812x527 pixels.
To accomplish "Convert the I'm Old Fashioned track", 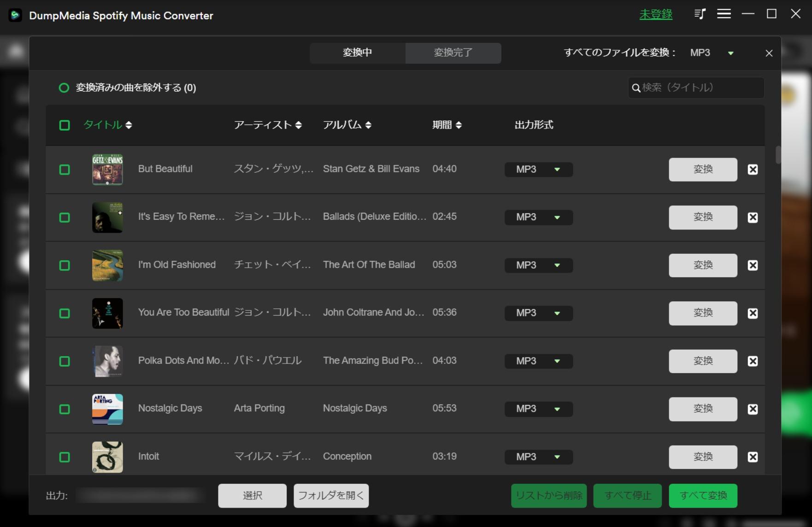I will tap(703, 265).
